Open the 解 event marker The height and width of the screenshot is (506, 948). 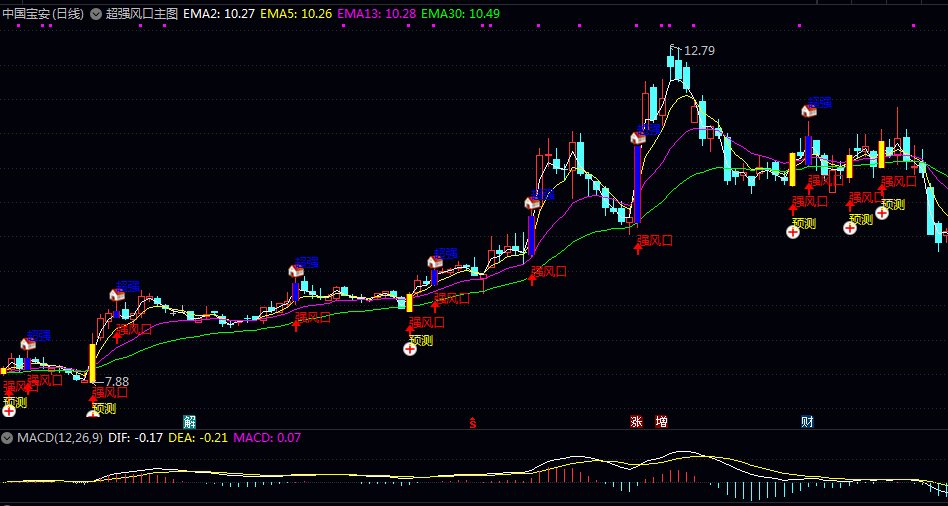190,421
